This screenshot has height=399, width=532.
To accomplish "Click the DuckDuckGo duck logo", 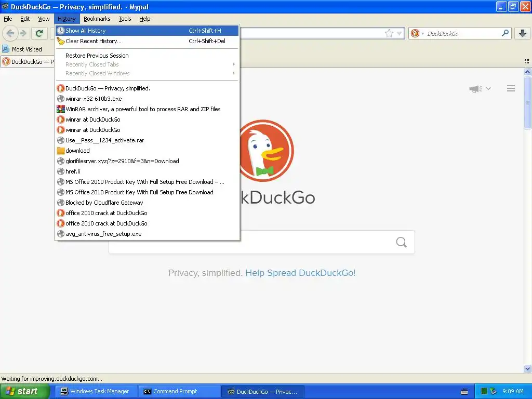I will point(267,151).
